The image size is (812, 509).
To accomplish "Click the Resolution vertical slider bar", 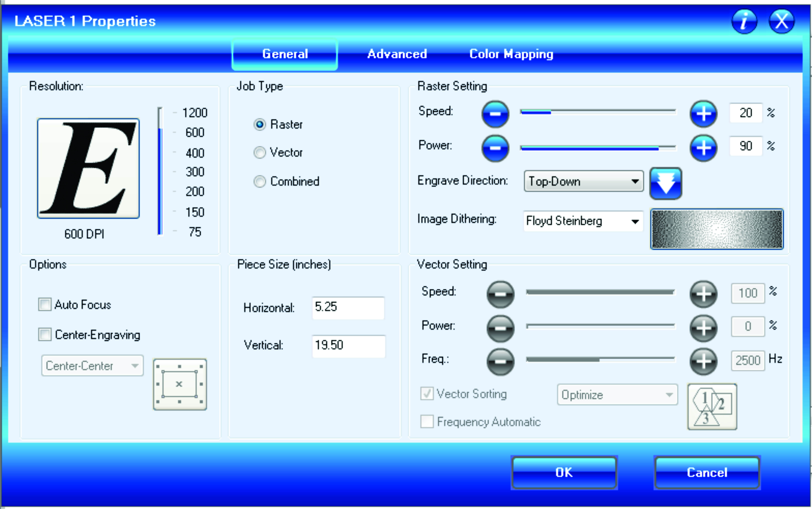I will point(160,171).
